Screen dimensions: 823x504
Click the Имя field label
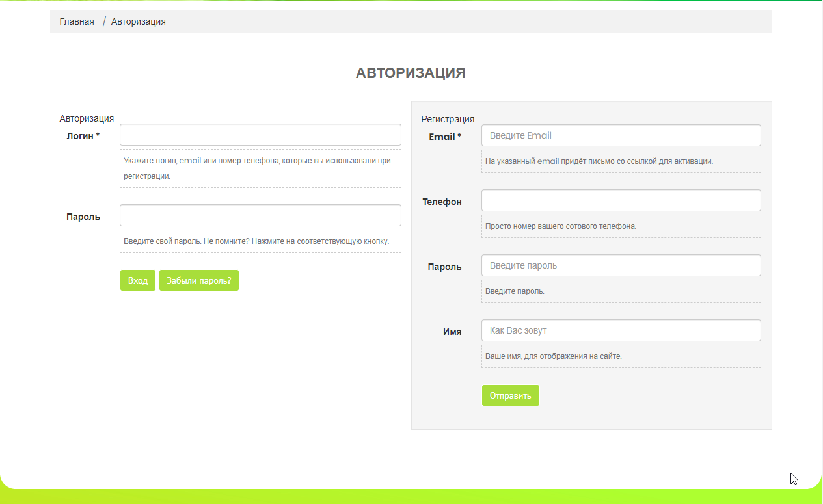452,332
